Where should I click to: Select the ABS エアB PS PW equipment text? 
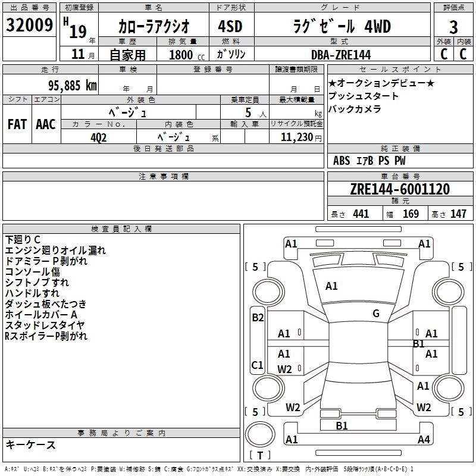(x=370, y=161)
